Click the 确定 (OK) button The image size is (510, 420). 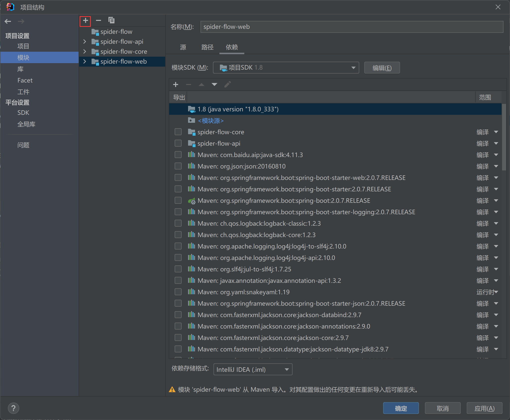(x=401, y=408)
